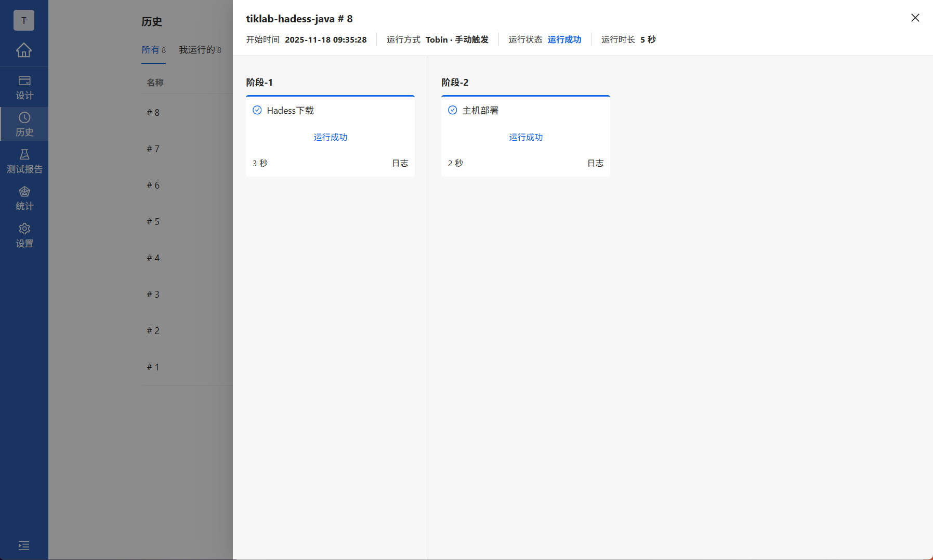
Task: Open 日志 log for Hadess下载 task
Action: click(400, 163)
